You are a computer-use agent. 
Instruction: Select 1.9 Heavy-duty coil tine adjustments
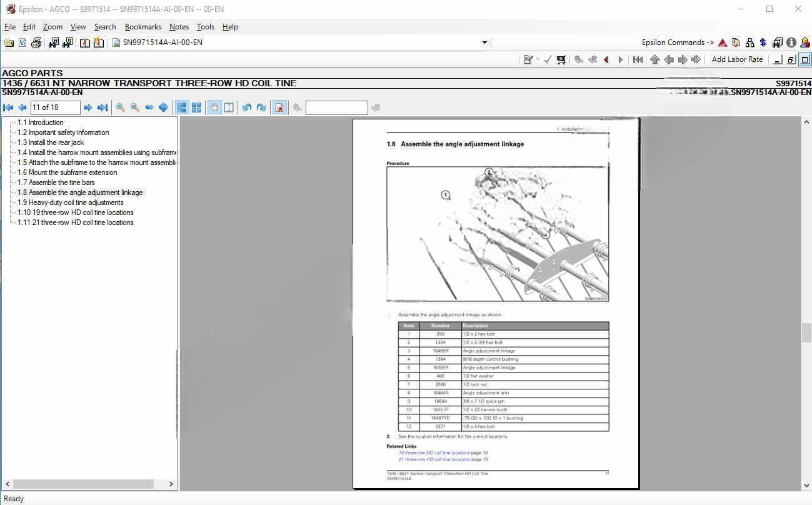pyautogui.click(x=76, y=202)
